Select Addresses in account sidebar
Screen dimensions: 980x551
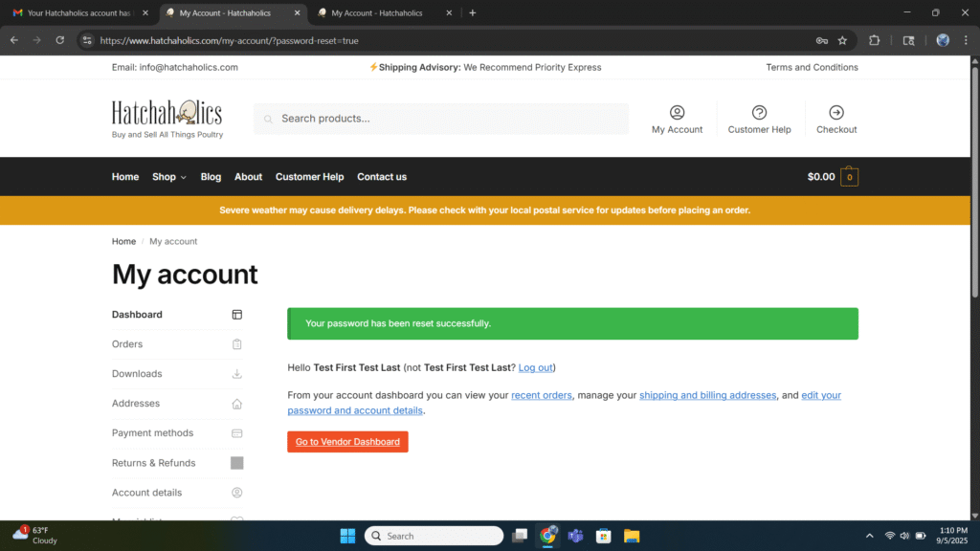136,404
